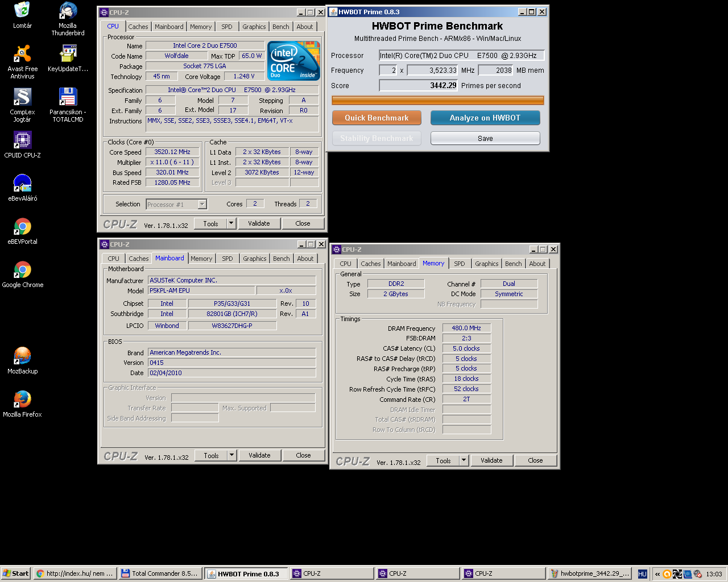Click the BIOS date 02/04/2010
The height and width of the screenshot is (582, 728).
[231, 373]
